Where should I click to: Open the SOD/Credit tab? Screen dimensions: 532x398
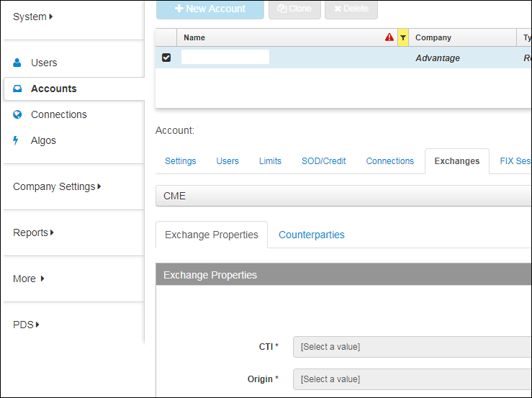coord(323,161)
